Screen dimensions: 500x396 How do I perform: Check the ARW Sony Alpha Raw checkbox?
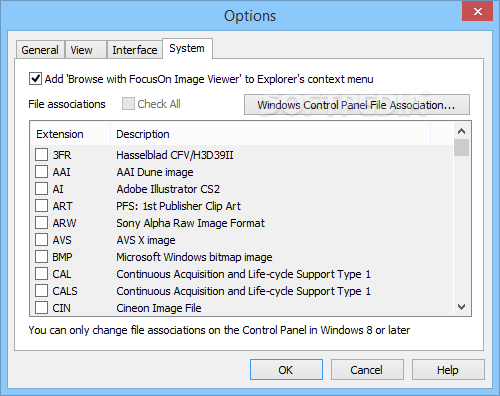41,223
